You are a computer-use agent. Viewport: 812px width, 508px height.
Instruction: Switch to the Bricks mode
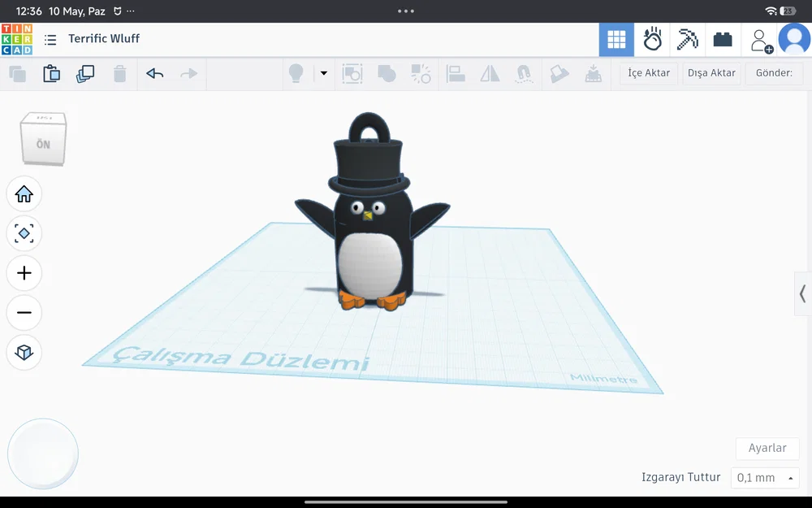[723, 39]
